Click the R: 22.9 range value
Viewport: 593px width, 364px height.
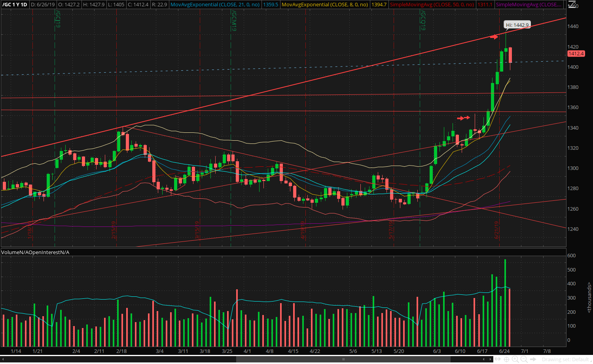(159, 5)
